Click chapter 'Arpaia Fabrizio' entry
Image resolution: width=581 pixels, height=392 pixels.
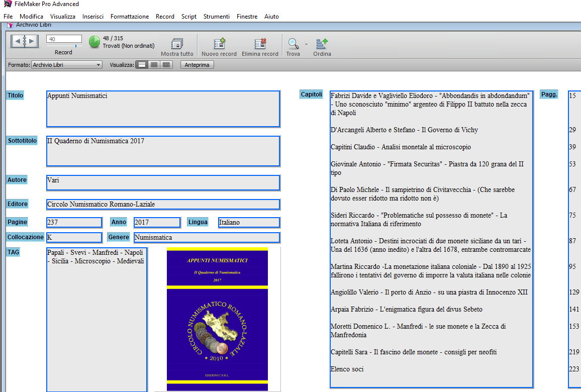[407, 310]
